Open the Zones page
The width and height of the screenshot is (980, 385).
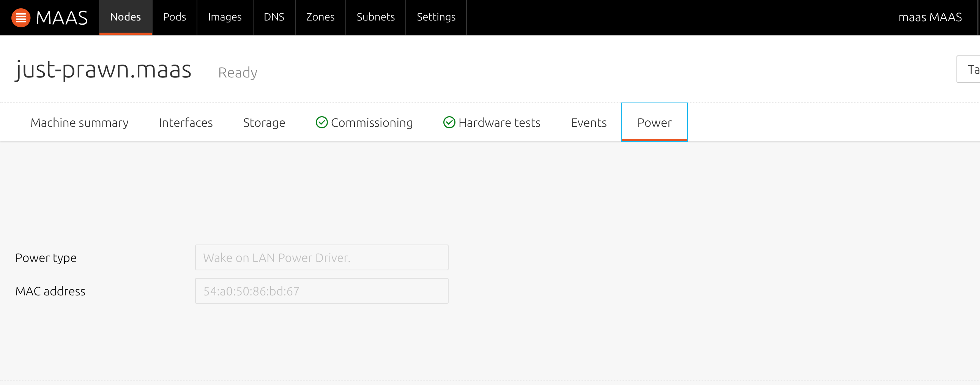(x=320, y=17)
